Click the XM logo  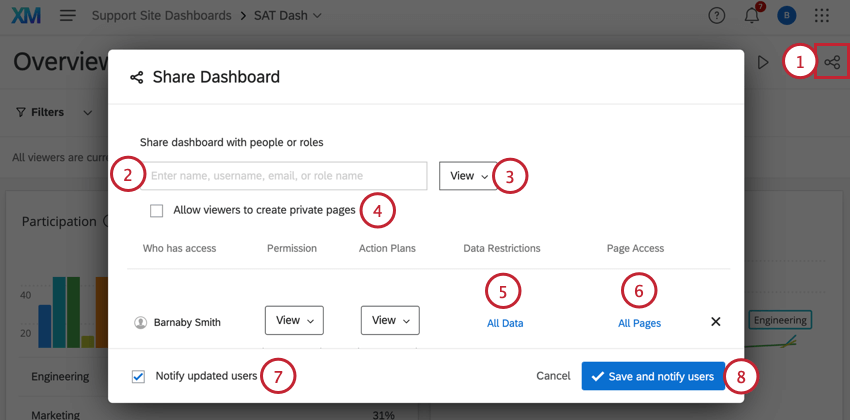[x=26, y=16]
